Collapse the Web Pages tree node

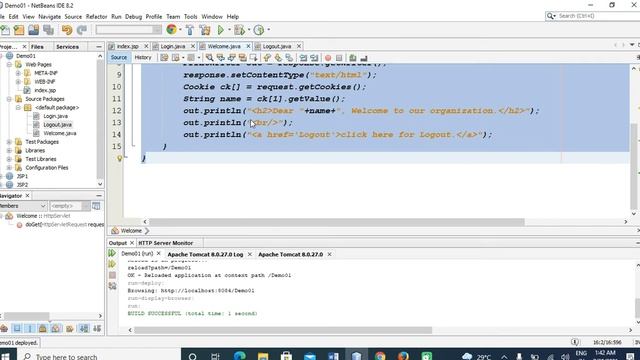(9, 64)
